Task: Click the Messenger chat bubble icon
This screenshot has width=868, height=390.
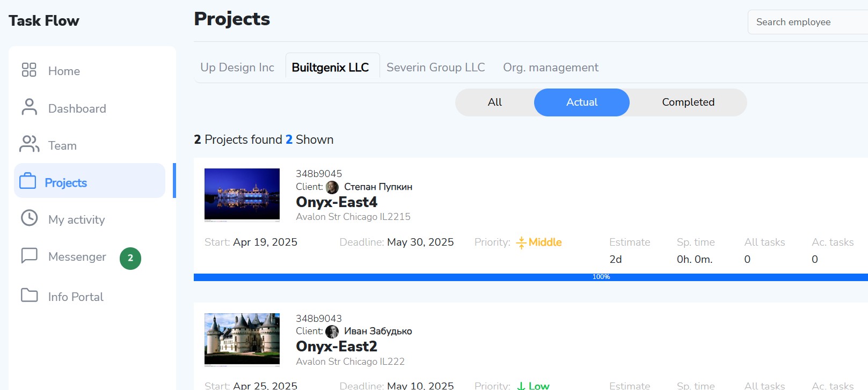Action: pos(29,255)
